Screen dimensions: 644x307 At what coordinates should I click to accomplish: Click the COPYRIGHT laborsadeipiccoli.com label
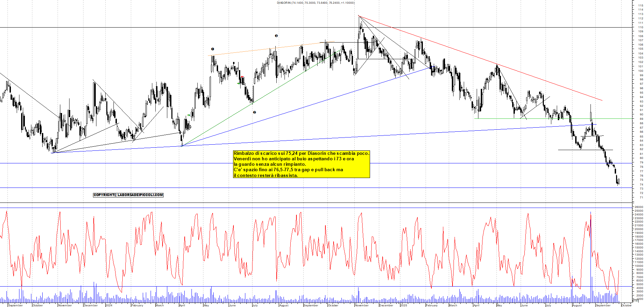coord(128,195)
